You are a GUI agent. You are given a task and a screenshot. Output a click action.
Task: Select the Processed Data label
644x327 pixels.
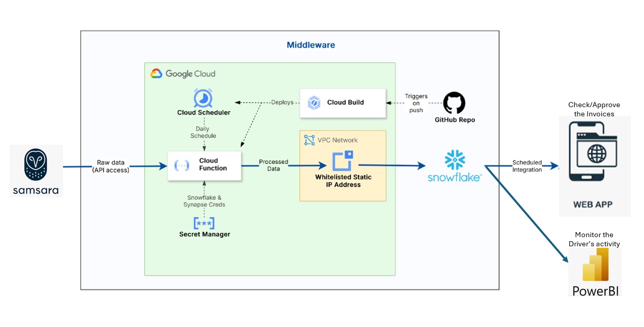[274, 166]
